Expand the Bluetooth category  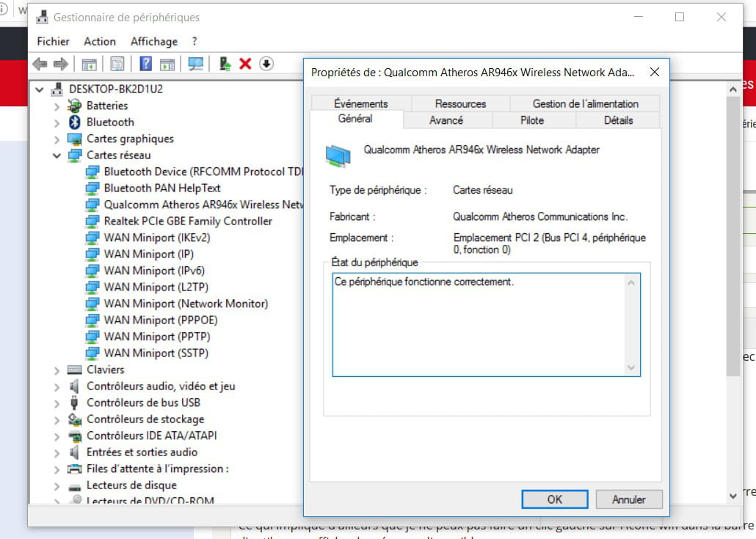57,122
